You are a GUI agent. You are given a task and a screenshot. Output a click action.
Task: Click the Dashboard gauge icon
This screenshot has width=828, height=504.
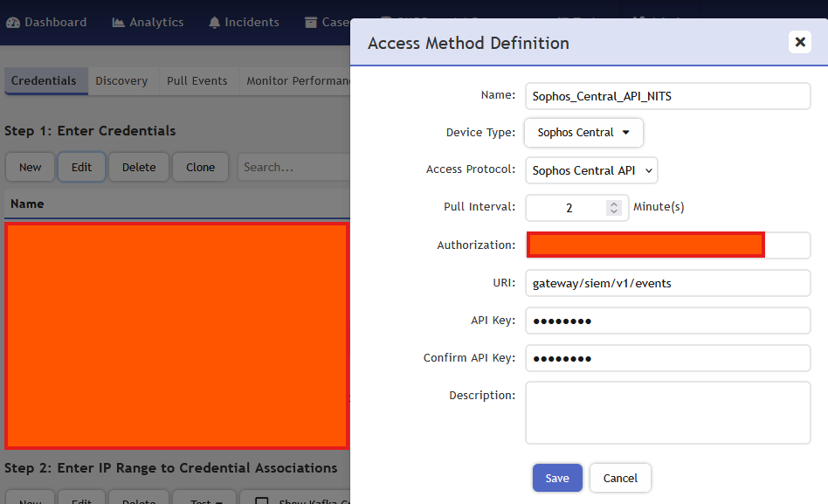[x=13, y=23]
